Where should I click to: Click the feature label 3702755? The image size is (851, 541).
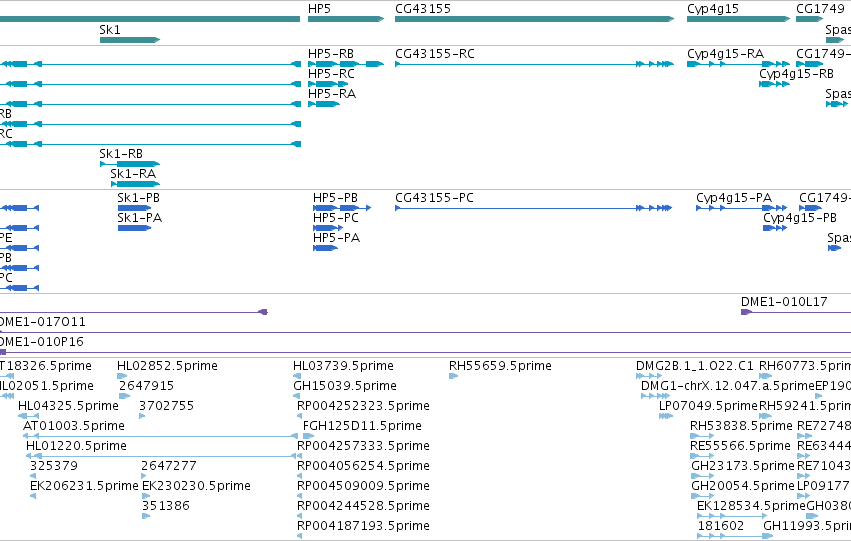point(167,406)
